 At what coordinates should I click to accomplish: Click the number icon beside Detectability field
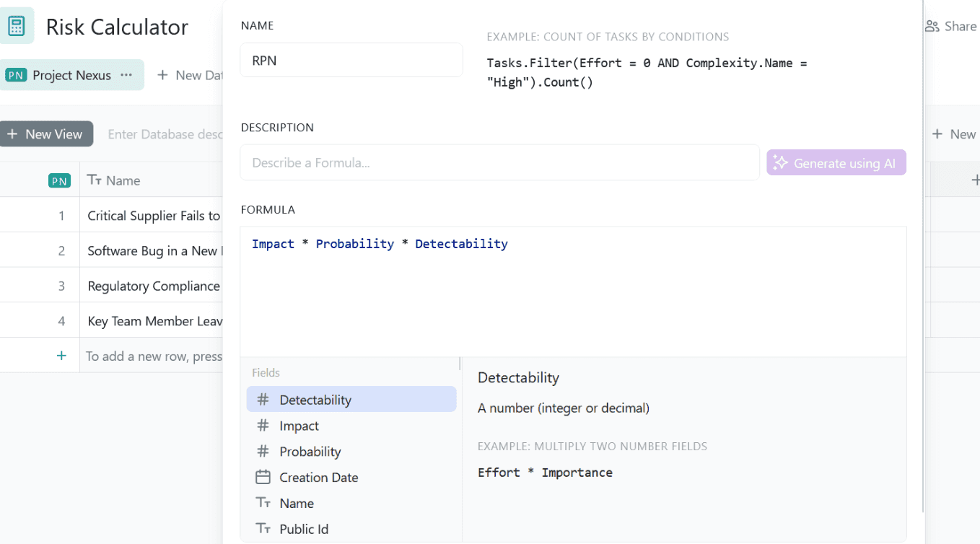[x=261, y=399]
